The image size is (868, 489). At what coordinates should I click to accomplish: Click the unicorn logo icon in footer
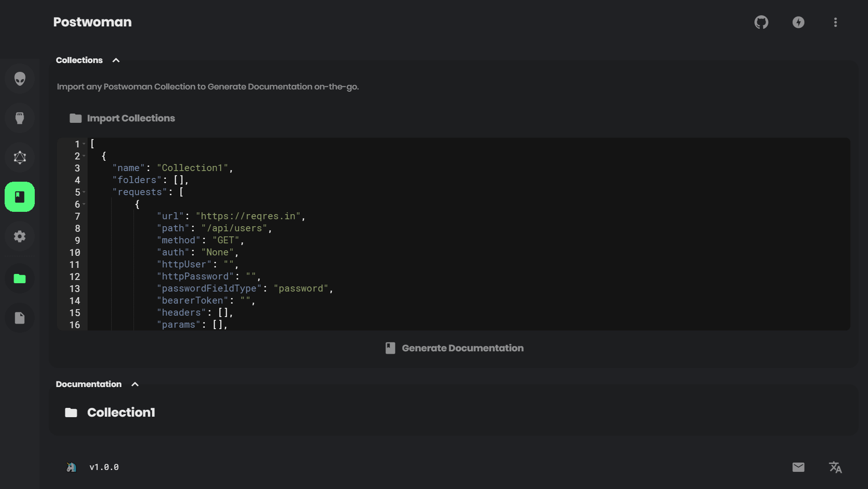71,467
